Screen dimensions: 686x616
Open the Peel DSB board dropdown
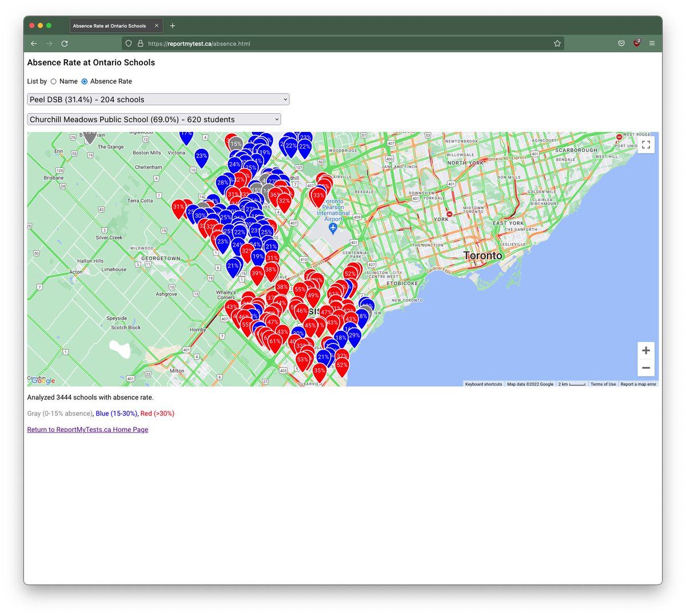click(x=158, y=99)
